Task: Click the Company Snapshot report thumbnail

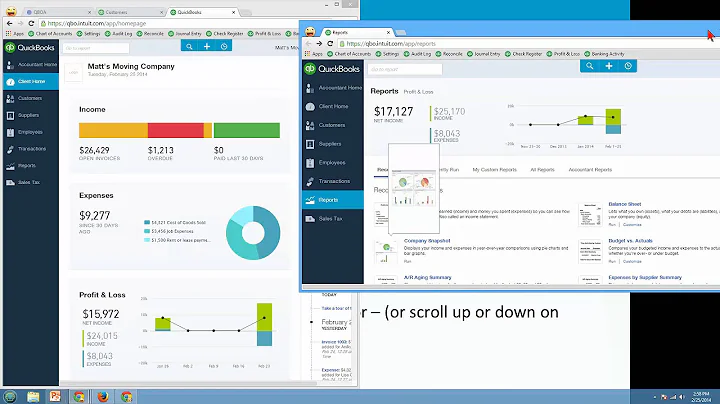Action: pyautogui.click(x=386, y=252)
